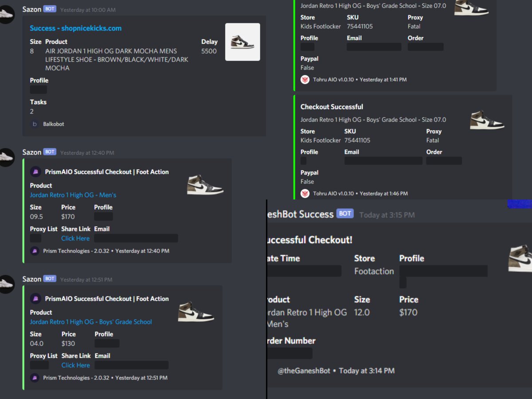Click the Click Here share link in the 09.5 checkout
532x399 pixels.
[x=75, y=239]
